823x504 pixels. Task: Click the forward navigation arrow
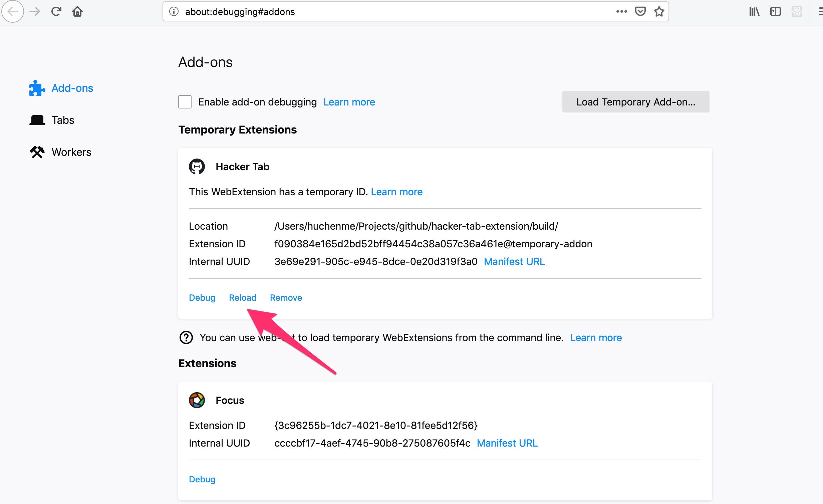click(35, 11)
